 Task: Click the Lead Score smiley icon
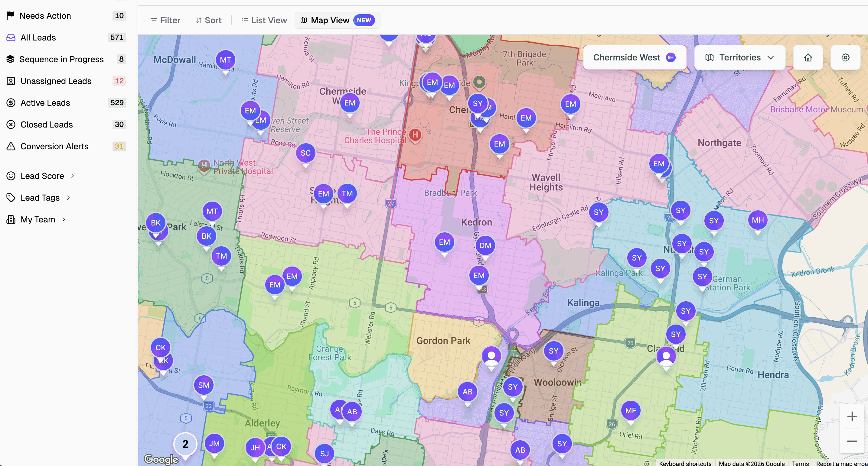[11, 175]
